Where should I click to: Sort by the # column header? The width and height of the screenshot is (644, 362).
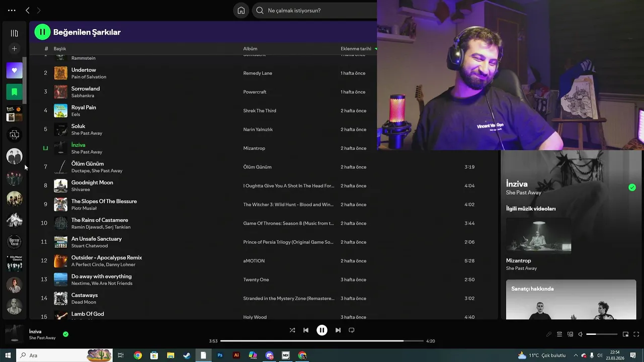click(46, 49)
